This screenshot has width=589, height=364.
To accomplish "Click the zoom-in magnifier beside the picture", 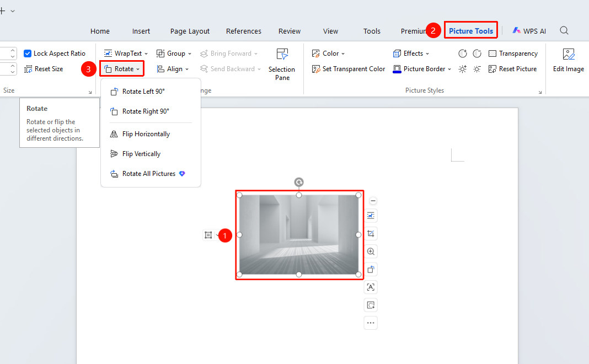I will (x=371, y=251).
